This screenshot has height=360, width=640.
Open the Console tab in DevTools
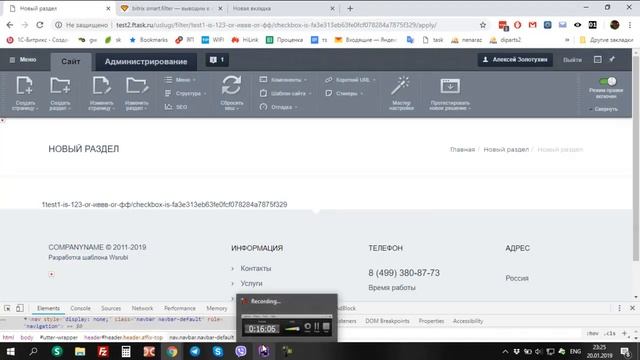tap(80, 308)
